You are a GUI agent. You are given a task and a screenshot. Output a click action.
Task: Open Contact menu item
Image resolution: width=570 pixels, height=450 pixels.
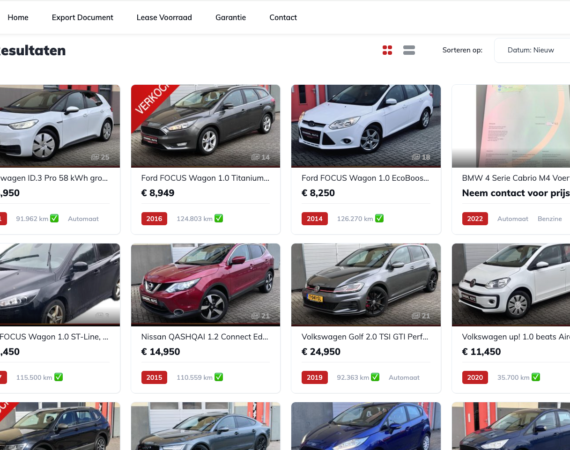coord(283,17)
